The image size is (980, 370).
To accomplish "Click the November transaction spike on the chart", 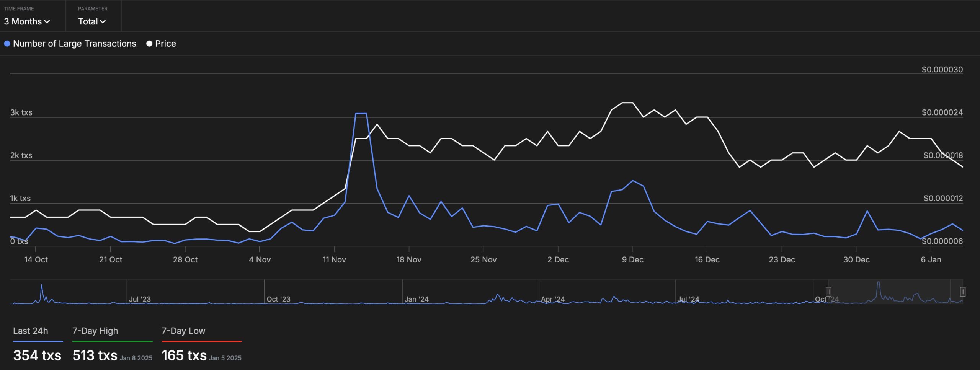I will pos(361,113).
